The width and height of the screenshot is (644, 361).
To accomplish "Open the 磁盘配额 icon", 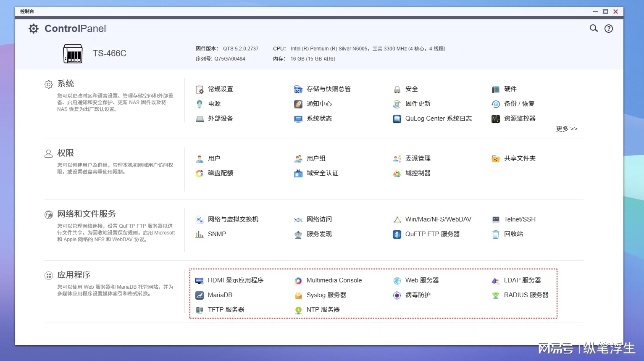I will click(200, 173).
